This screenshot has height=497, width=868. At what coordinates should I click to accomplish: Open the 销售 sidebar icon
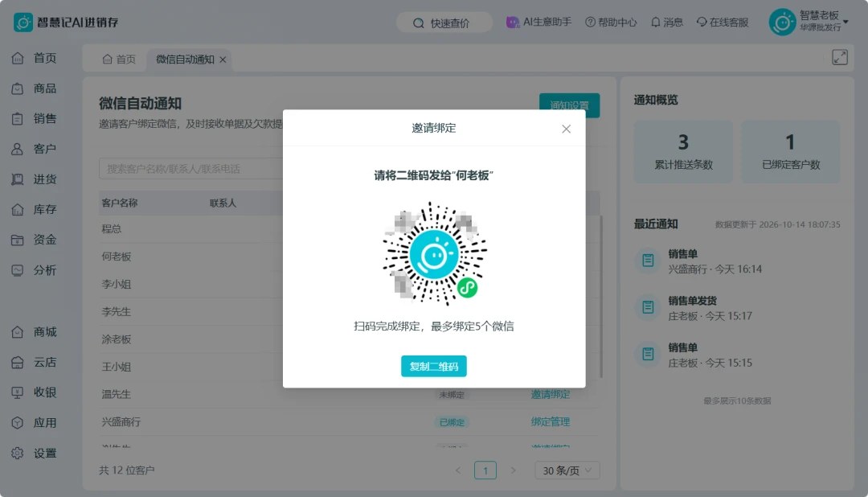click(x=18, y=118)
